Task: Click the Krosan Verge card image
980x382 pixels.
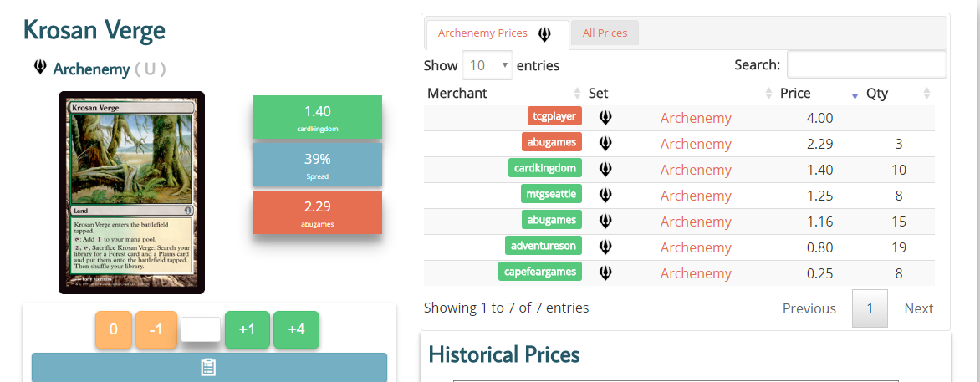Action: click(x=131, y=192)
